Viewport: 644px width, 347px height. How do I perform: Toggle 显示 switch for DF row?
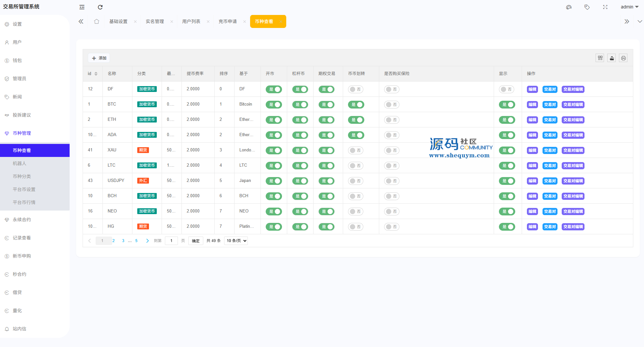tap(506, 89)
